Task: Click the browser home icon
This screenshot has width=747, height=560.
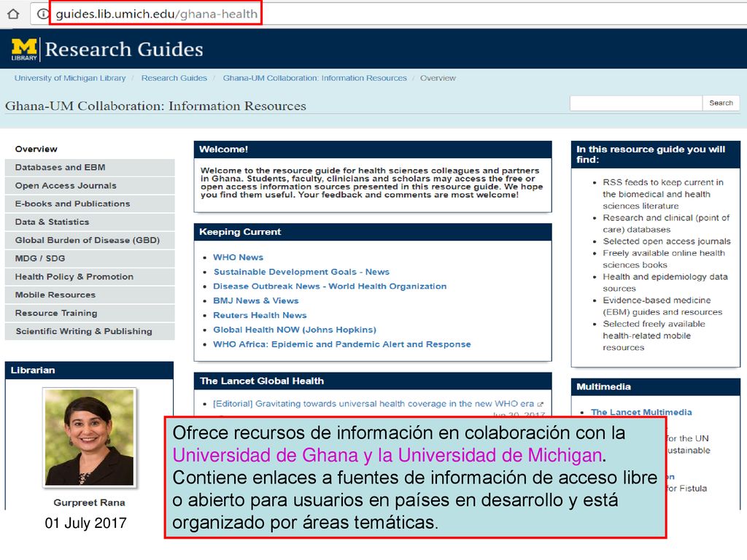Action: click(x=13, y=14)
